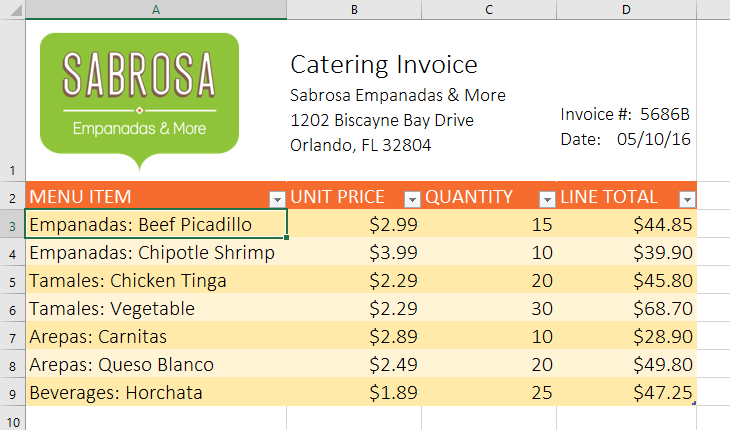Screen dimensions: 730x430
Task: Click the Invoice # 5686B cell
Action: (625, 114)
